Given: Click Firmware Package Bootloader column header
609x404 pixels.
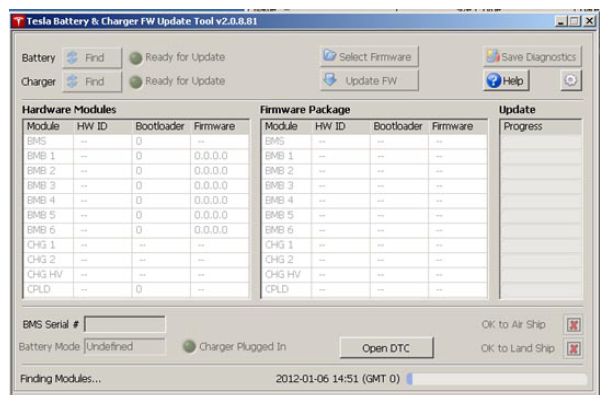Looking at the screenshot, I should (x=399, y=127).
